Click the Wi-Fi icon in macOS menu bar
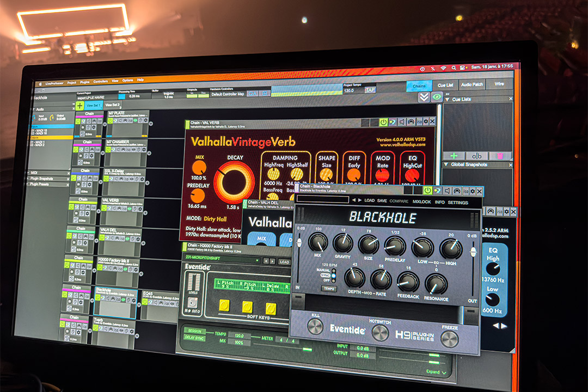Image resolution: width=588 pixels, height=392 pixels. pos(443,68)
